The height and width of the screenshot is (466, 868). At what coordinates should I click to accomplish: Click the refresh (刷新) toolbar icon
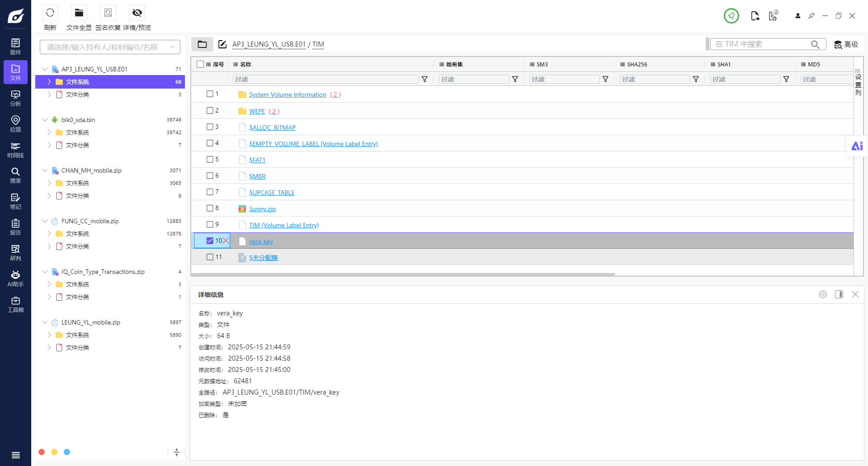pos(50,13)
